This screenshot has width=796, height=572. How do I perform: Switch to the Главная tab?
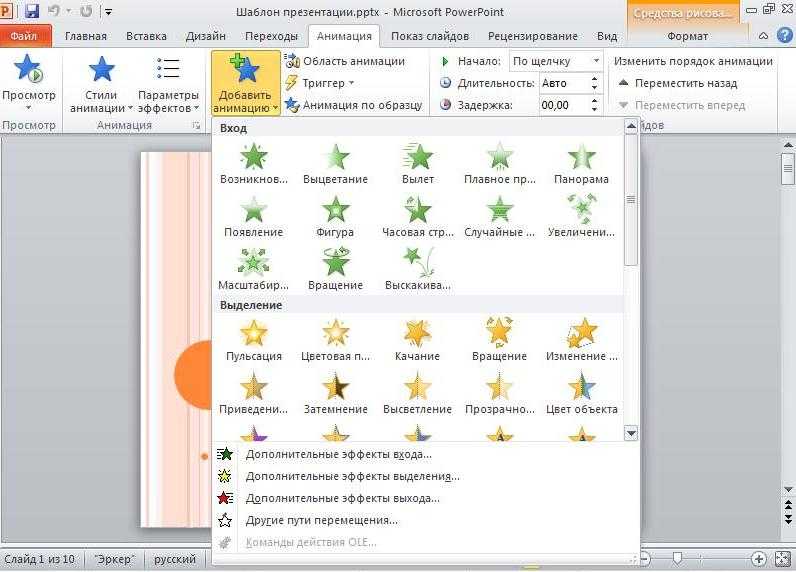[x=86, y=36]
